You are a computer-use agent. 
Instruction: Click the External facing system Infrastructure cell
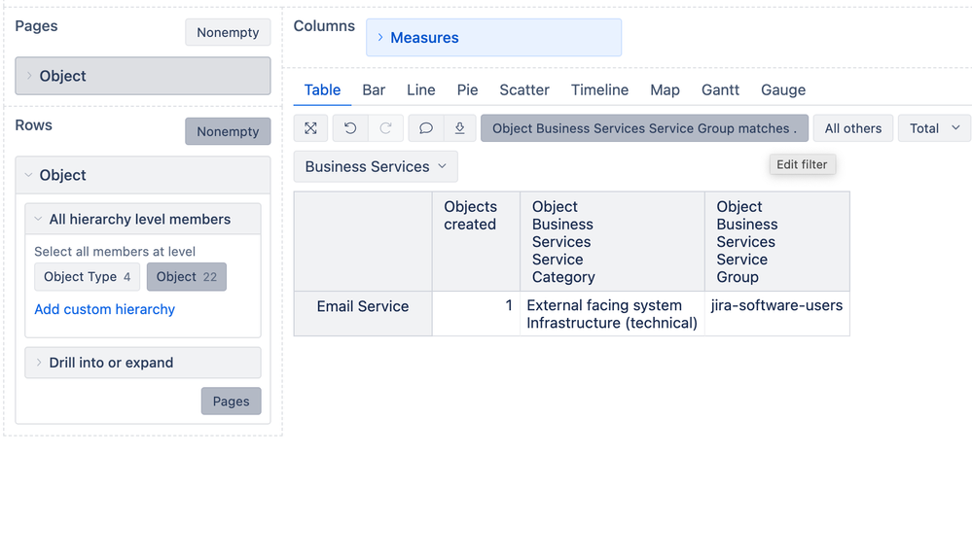(612, 314)
